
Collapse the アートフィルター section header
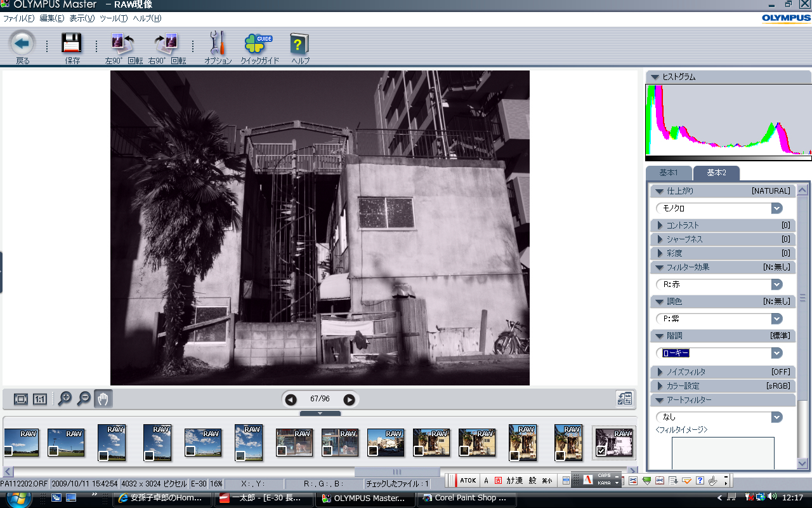pyautogui.click(x=723, y=400)
